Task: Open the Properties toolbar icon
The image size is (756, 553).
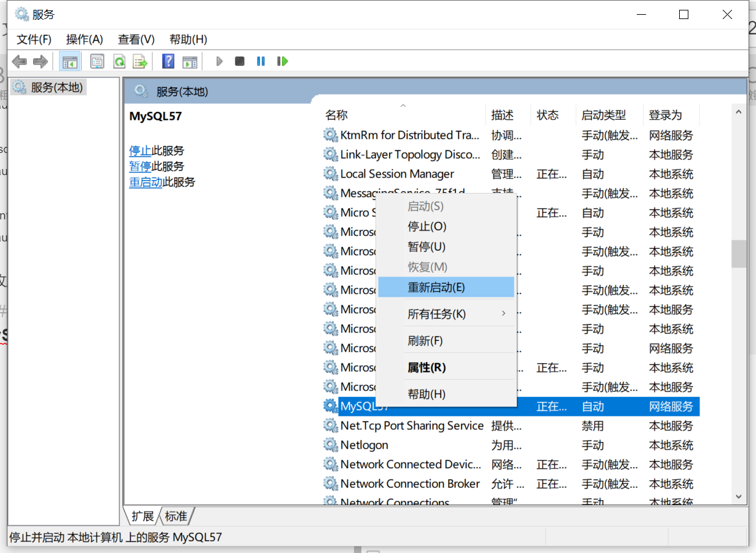Action: [97, 61]
